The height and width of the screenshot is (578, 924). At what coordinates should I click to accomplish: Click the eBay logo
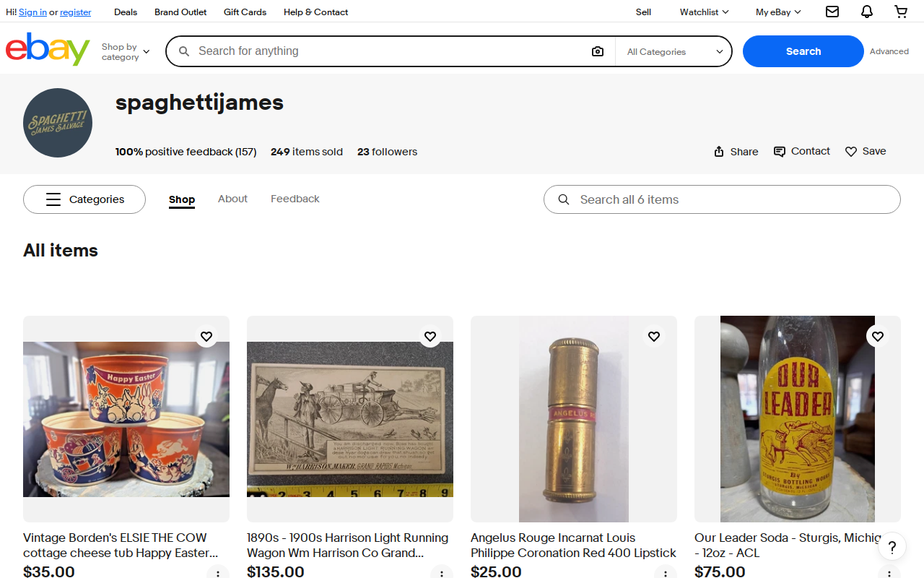tap(48, 49)
